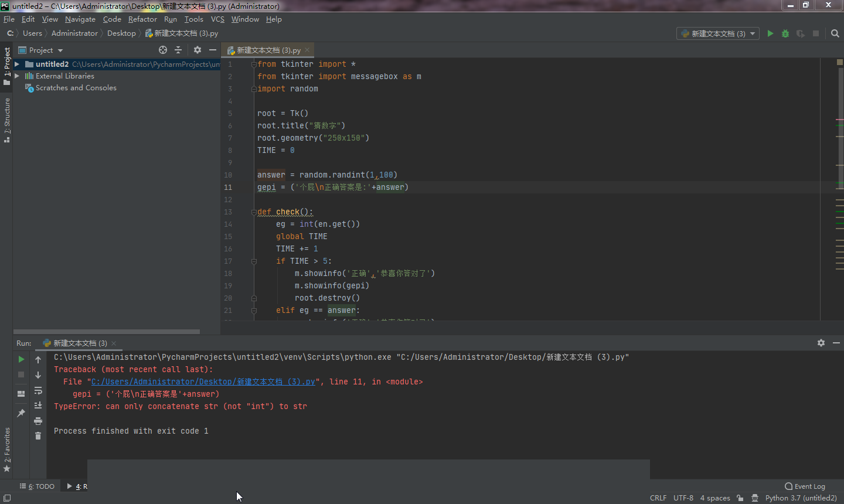
Task: Click the Users breadcrumb
Action: (x=32, y=33)
